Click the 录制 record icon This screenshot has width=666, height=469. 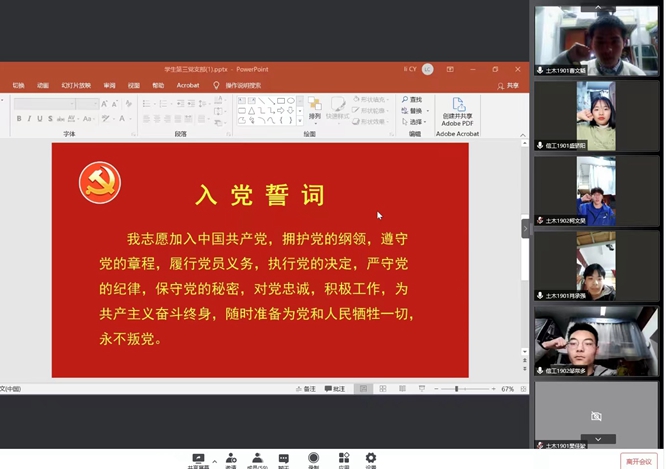tap(314, 458)
